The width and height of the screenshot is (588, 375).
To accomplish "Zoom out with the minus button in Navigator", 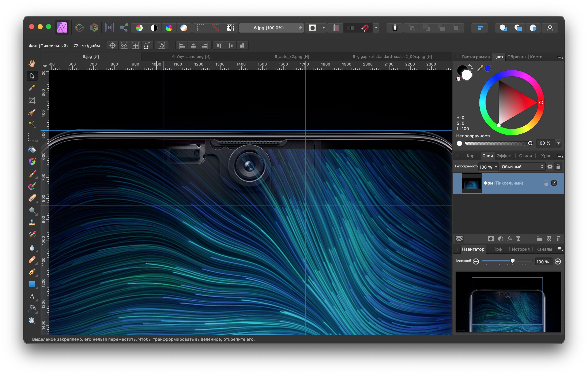I will 476,261.
